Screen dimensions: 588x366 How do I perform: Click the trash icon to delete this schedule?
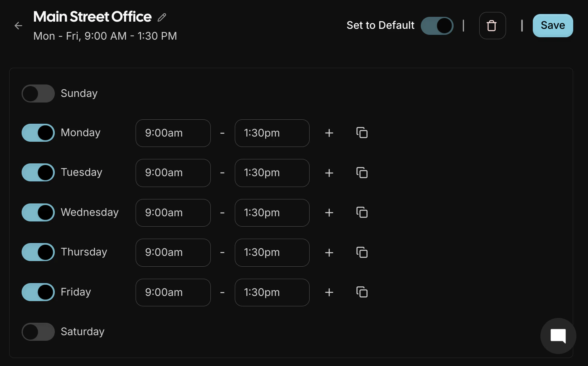coord(492,25)
